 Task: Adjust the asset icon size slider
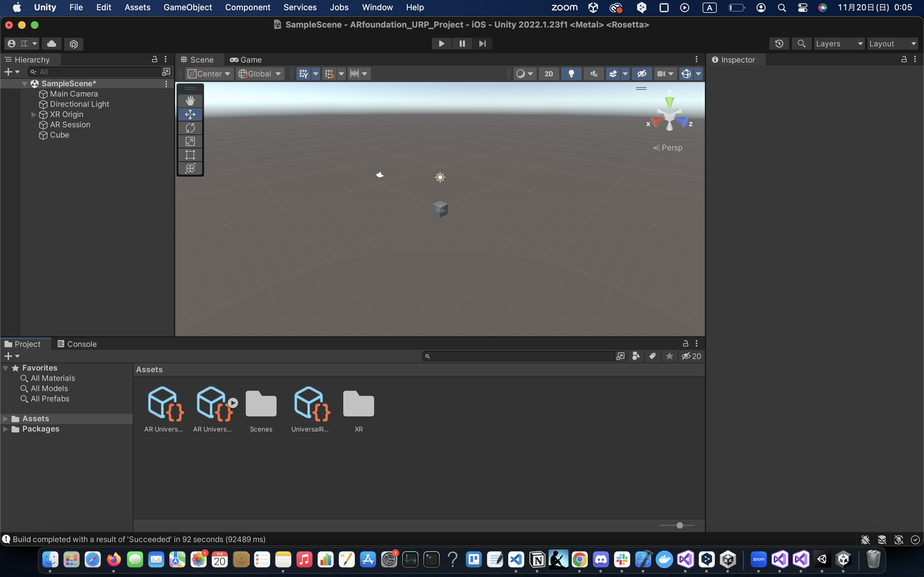click(680, 525)
